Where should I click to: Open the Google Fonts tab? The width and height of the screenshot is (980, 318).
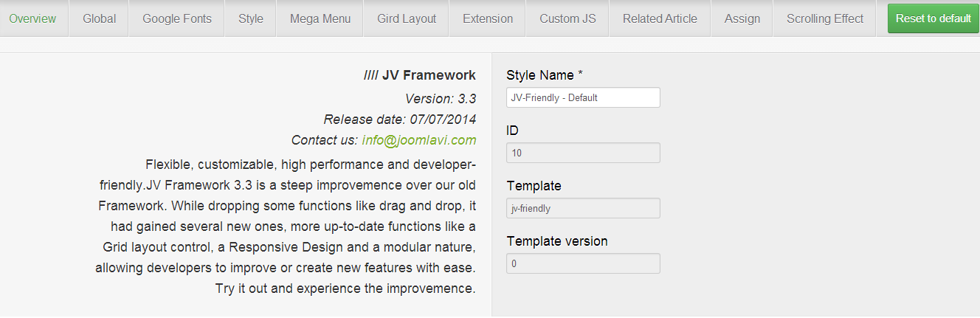pos(177,18)
